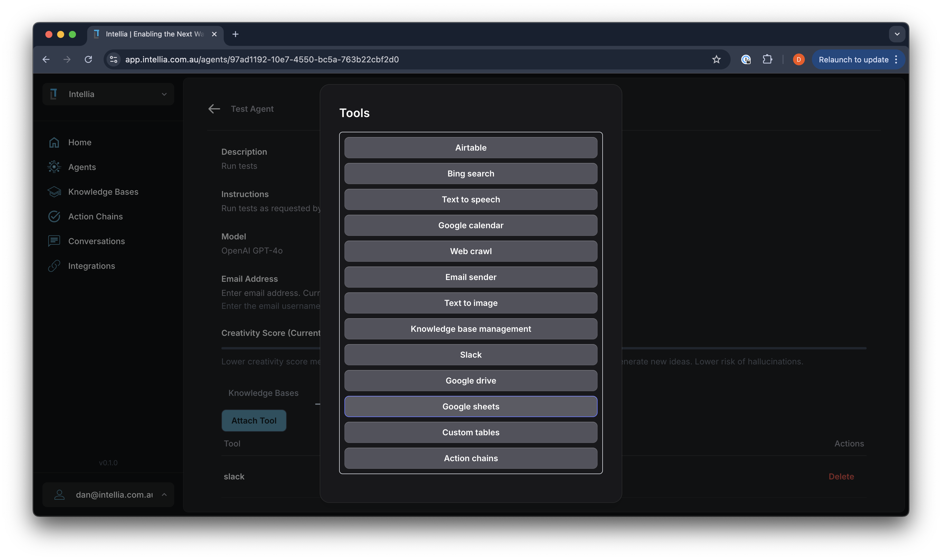Click the OpenAI GPT-4o model value
This screenshot has height=560, width=942.
coord(252,251)
